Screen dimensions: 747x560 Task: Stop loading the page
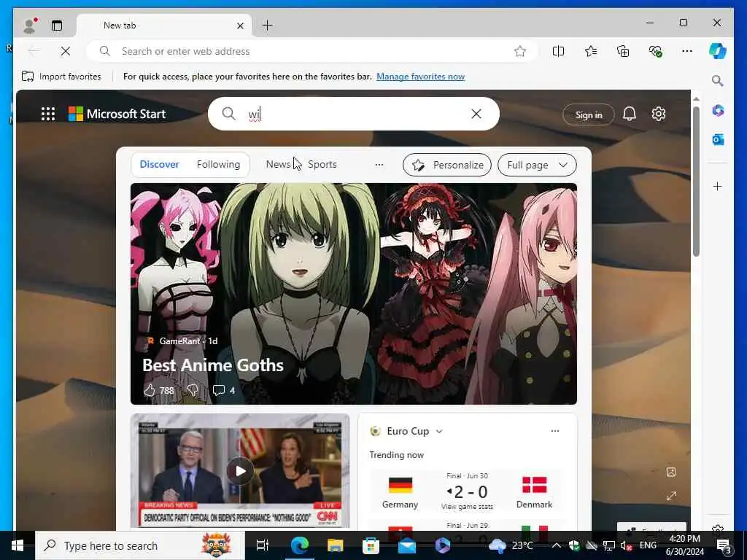[x=66, y=51]
